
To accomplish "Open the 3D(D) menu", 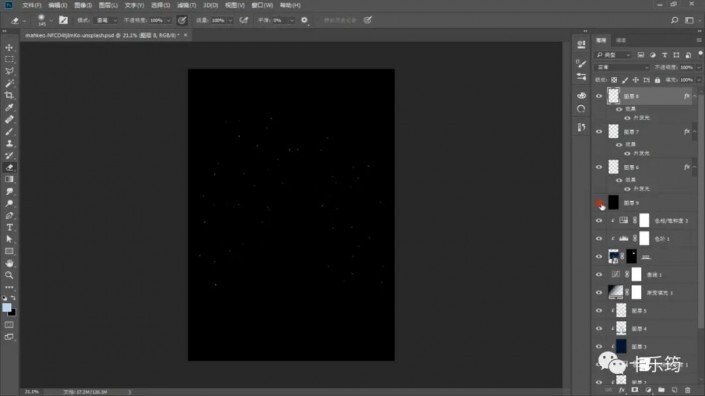I will click(210, 5).
